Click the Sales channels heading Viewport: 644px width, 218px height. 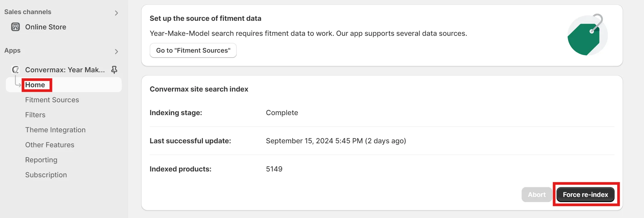tap(28, 12)
